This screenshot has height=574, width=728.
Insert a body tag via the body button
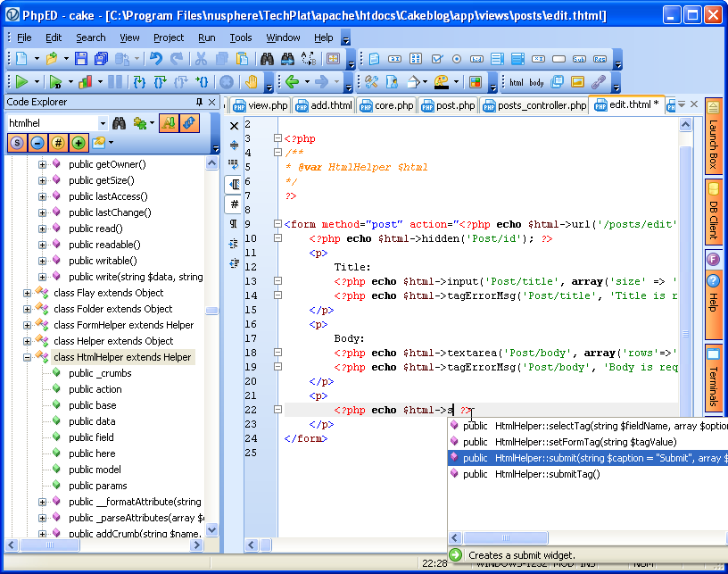(536, 82)
